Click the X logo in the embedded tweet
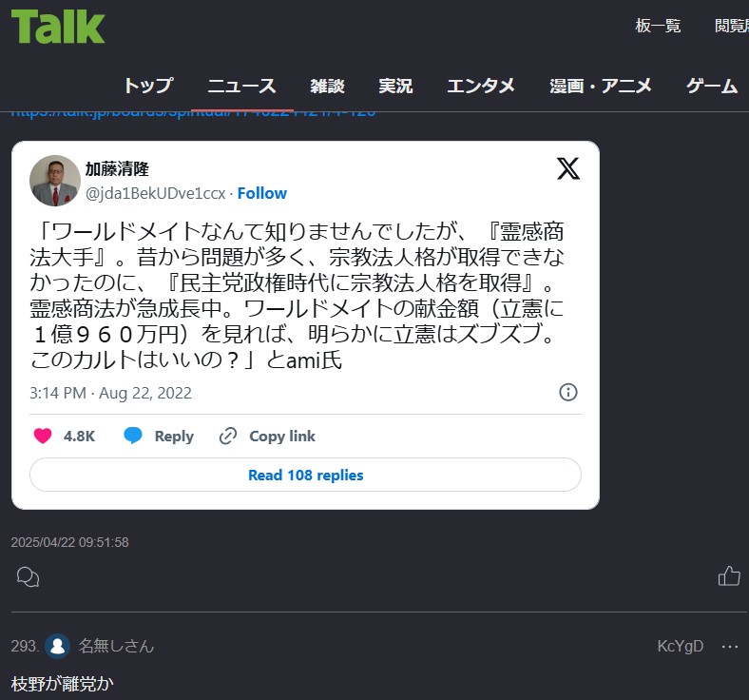The image size is (749, 700). tap(567, 169)
